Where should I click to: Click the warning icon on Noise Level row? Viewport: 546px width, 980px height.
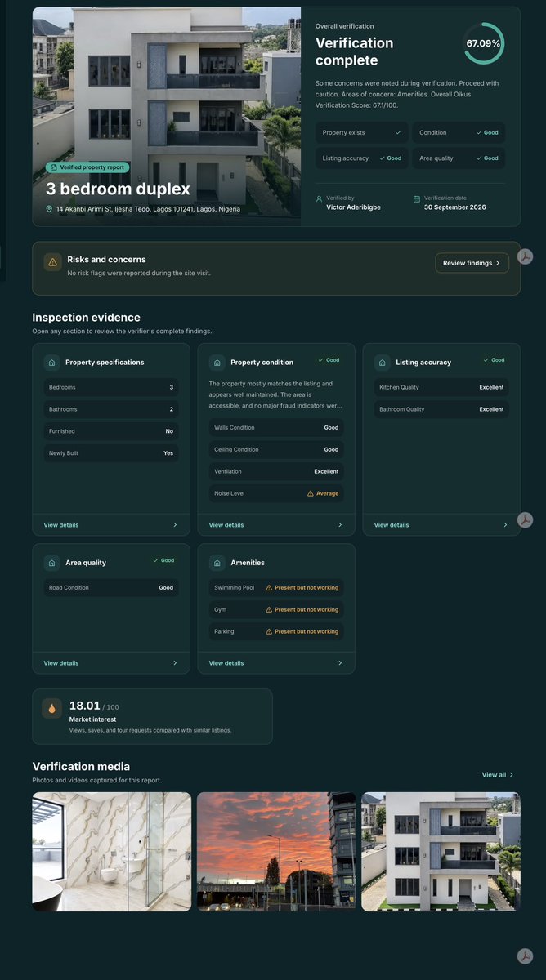310,493
